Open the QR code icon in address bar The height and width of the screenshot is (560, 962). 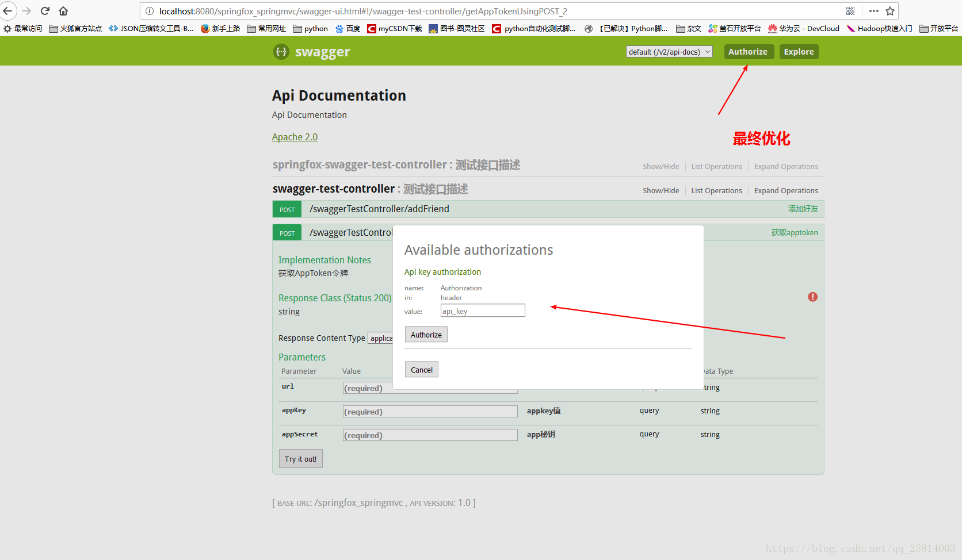pos(850,11)
